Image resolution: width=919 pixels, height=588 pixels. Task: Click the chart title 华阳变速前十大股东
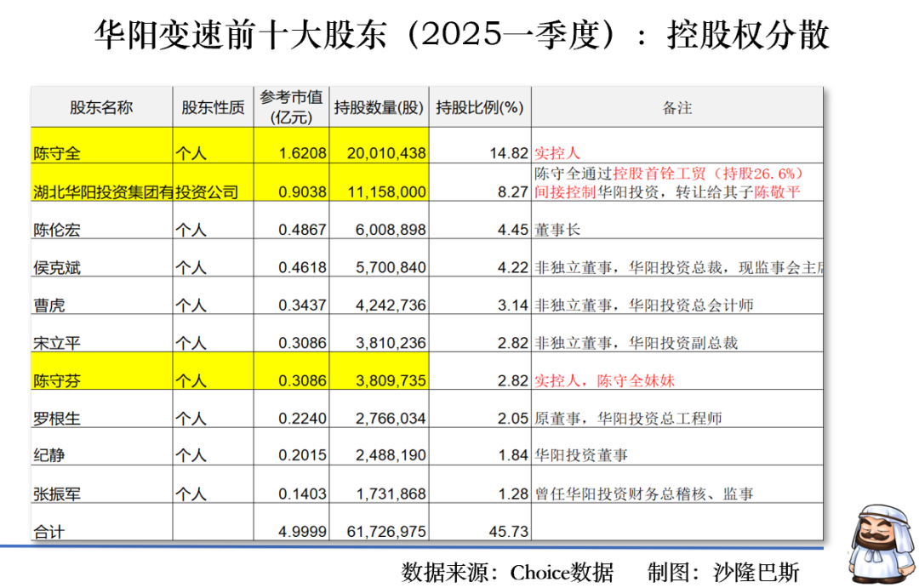coord(239,35)
